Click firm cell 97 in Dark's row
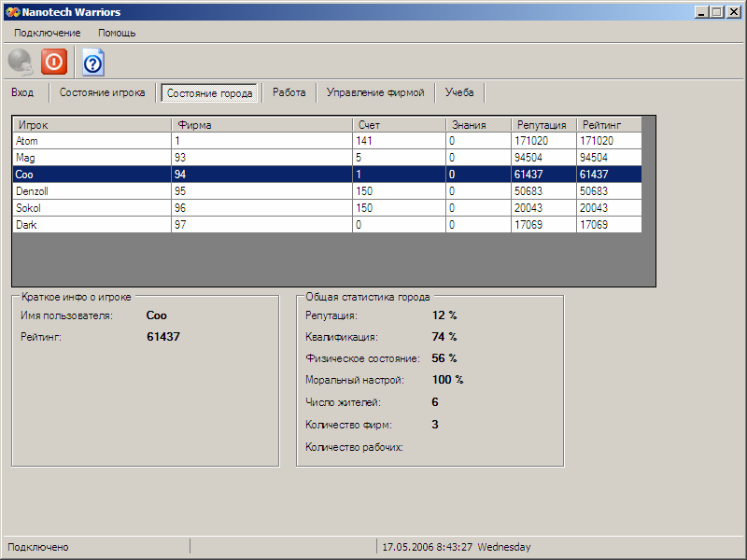The width and height of the screenshot is (747, 560). point(261,225)
